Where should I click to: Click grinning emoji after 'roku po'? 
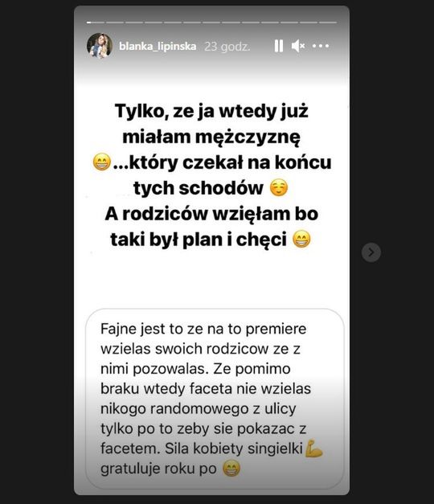(231, 469)
